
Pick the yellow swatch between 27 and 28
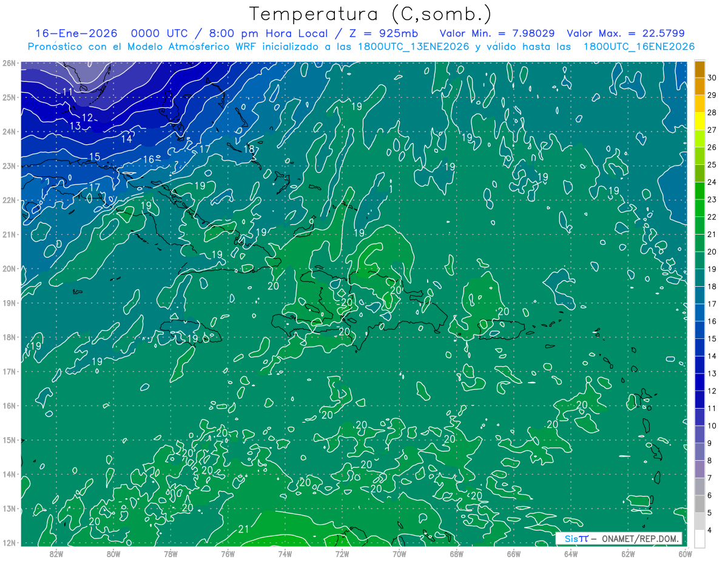point(699,121)
